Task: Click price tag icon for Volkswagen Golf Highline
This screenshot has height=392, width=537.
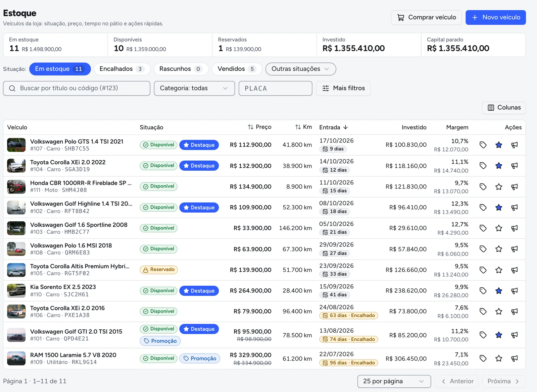Action: coord(483,208)
